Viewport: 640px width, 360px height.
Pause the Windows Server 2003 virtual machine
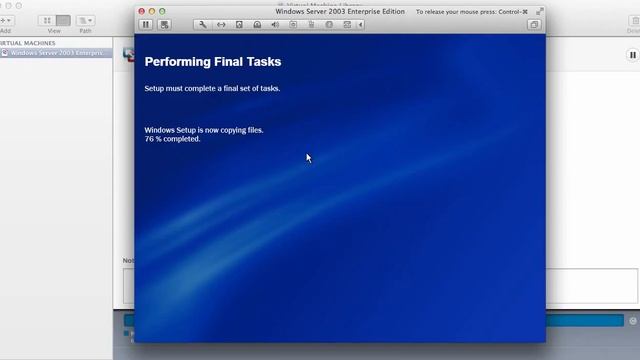146,24
